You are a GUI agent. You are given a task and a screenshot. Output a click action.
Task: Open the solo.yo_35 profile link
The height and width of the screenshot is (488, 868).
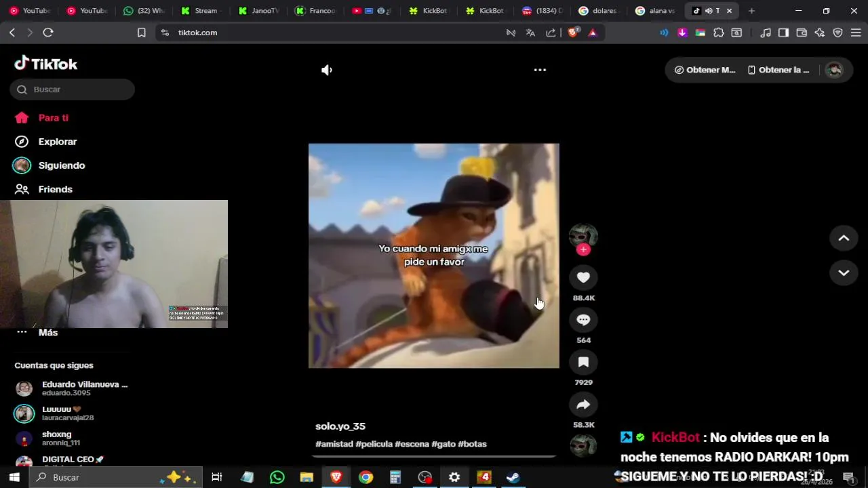[340, 426]
